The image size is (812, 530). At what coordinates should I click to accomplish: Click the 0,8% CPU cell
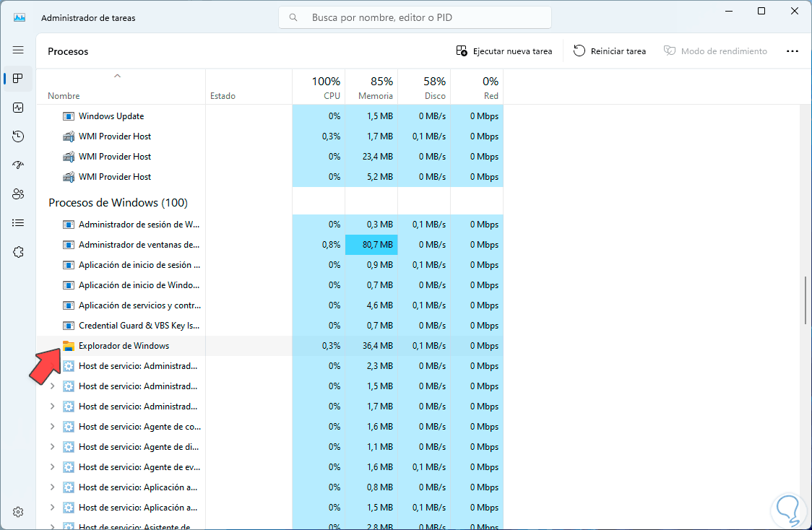pos(319,245)
